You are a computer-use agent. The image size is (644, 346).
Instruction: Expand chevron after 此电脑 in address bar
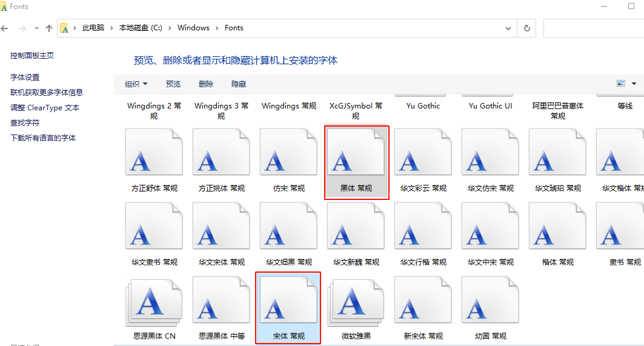point(111,28)
